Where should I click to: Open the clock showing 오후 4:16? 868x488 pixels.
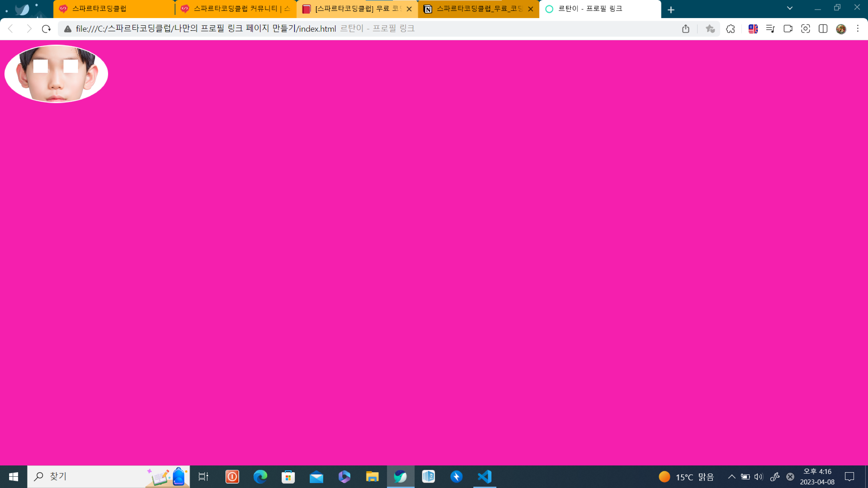tap(818, 477)
